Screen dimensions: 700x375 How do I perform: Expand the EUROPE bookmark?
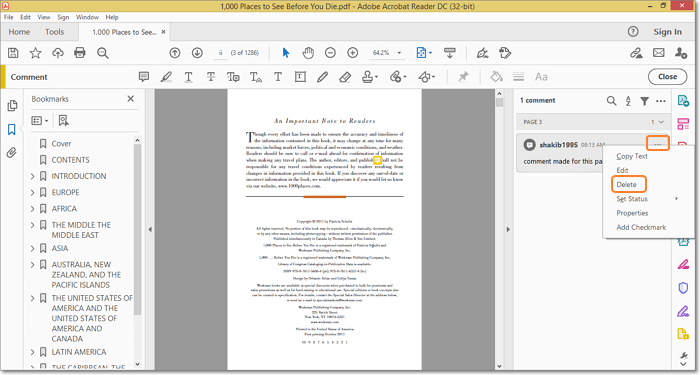(32, 192)
